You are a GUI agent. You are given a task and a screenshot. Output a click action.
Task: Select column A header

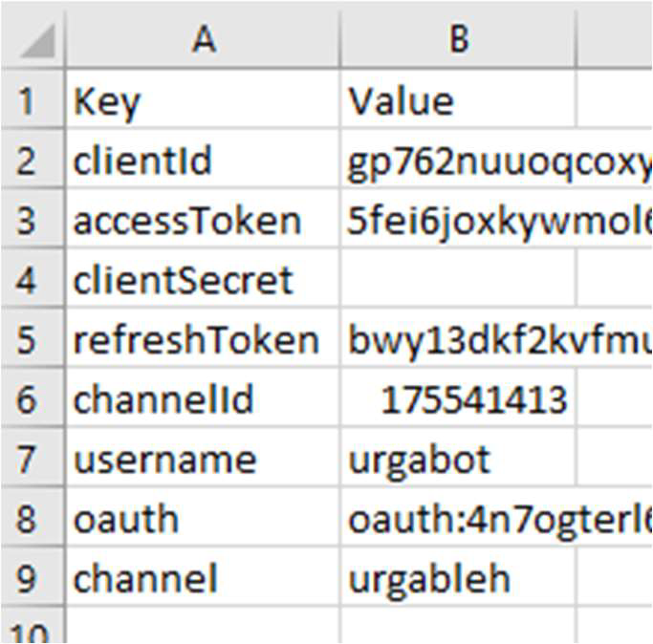tap(203, 38)
